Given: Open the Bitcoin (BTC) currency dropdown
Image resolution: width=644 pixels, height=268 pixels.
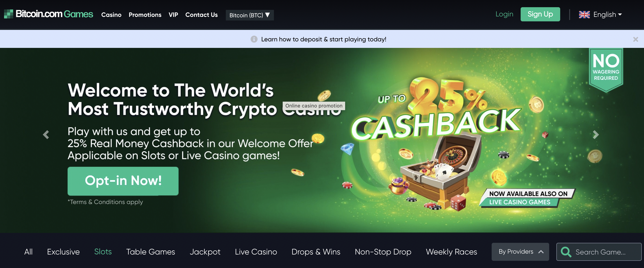Looking at the screenshot, I should tap(249, 15).
